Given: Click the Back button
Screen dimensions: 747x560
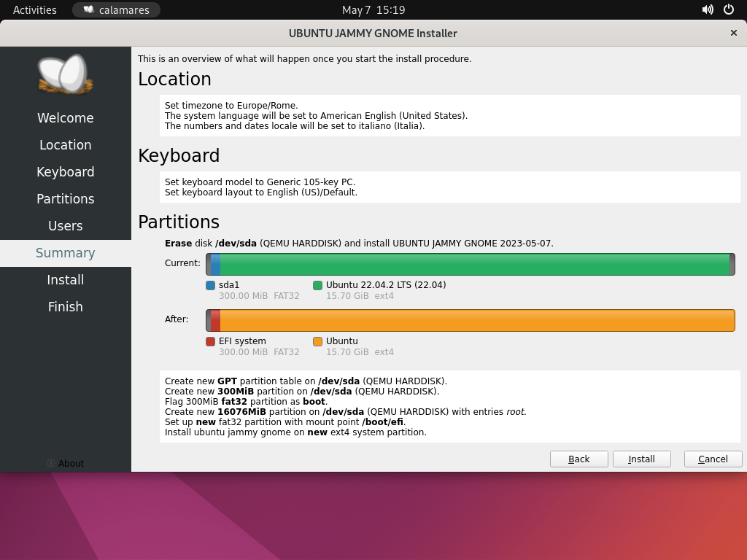Looking at the screenshot, I should point(578,459).
